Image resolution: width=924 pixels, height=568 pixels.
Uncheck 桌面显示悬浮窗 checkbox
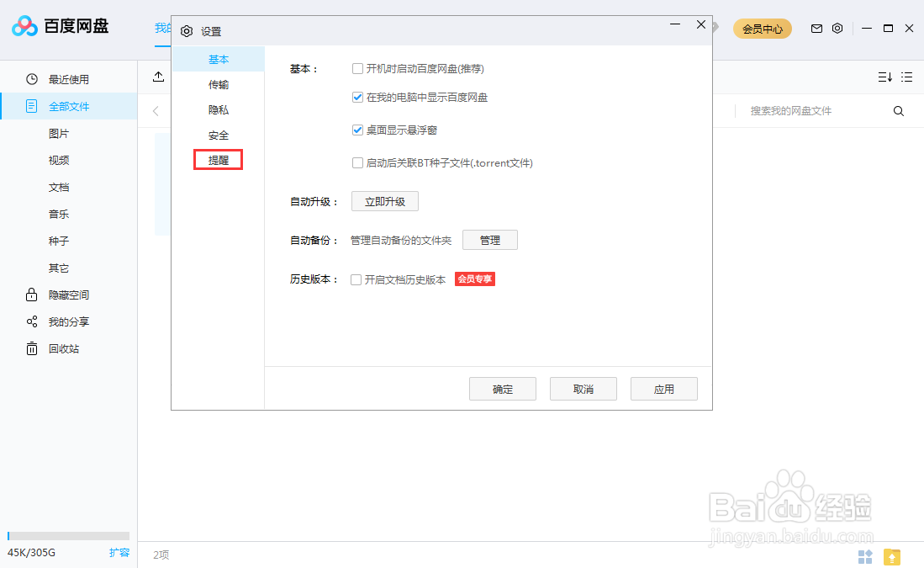[357, 130]
